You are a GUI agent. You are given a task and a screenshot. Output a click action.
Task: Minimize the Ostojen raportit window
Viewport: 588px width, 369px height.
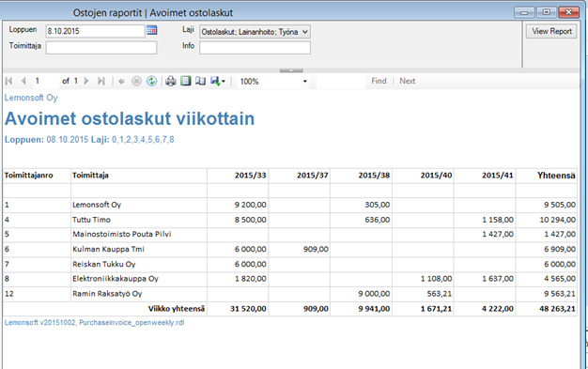click(x=524, y=13)
